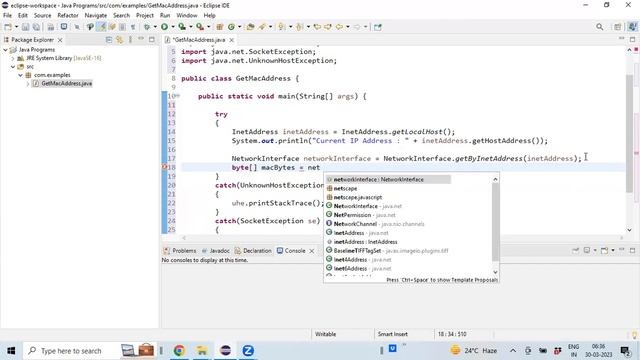
Task: Click the Back navigation arrow icon
Action: tap(339, 27)
